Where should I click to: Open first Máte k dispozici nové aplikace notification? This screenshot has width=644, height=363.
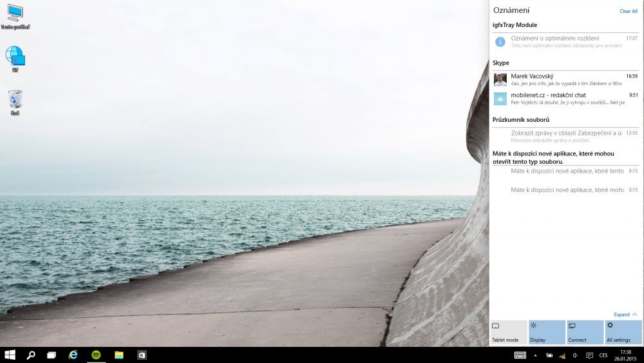pos(565,171)
